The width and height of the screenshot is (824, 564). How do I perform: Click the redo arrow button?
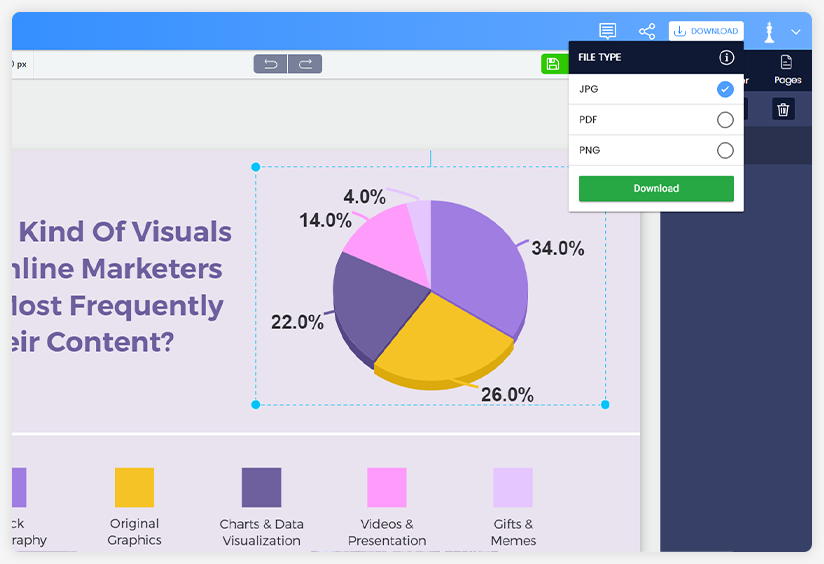(305, 64)
